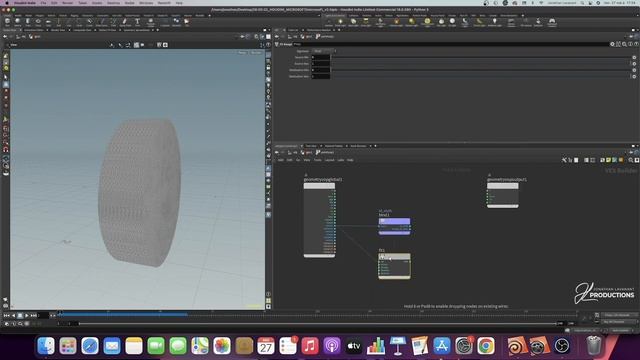Jump to the last frame
This screenshot has width=640, height=360.
tap(33, 316)
